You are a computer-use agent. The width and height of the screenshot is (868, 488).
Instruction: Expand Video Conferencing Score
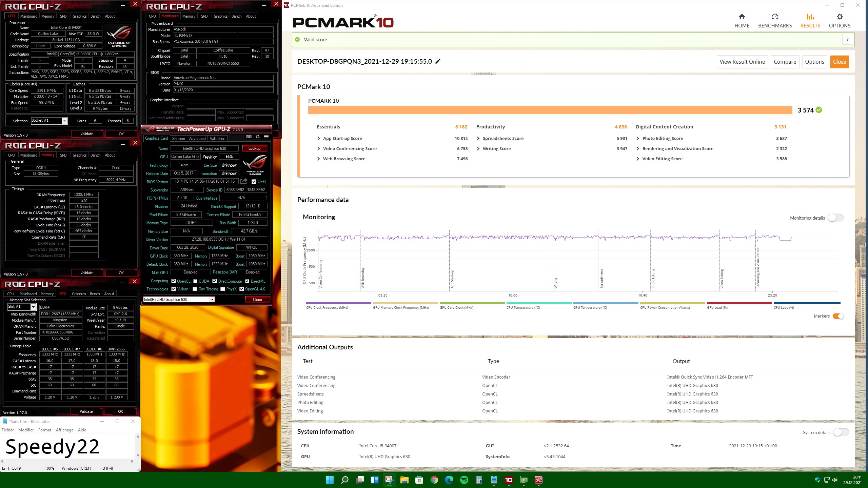318,149
